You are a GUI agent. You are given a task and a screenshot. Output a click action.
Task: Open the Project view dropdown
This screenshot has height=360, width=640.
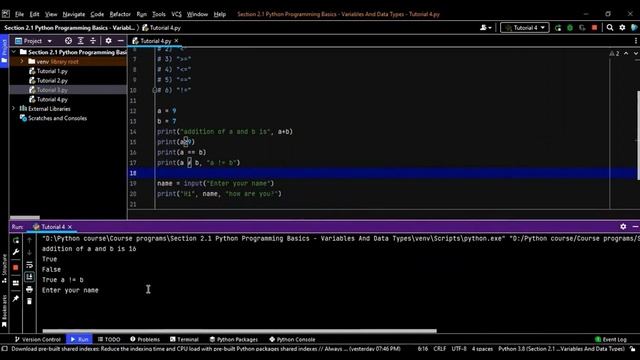click(33, 41)
